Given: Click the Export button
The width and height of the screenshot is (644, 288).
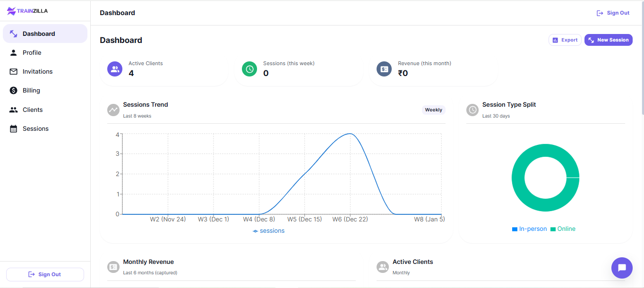Looking at the screenshot, I should 565,40.
